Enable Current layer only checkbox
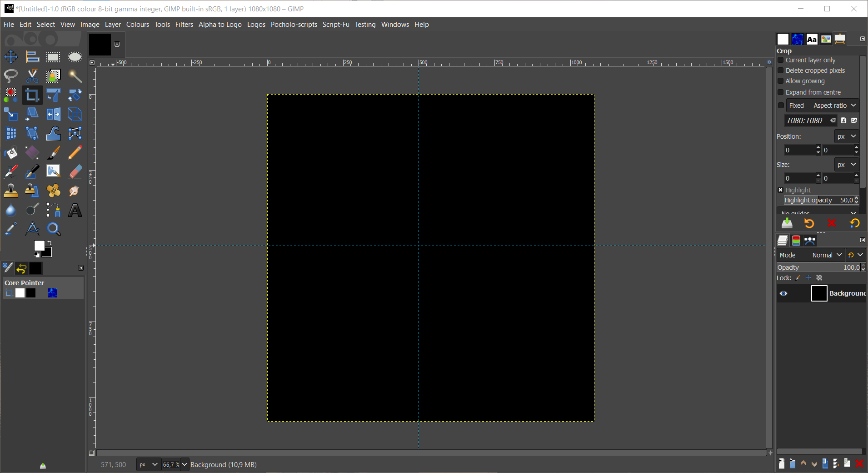The height and width of the screenshot is (473, 868). point(781,60)
